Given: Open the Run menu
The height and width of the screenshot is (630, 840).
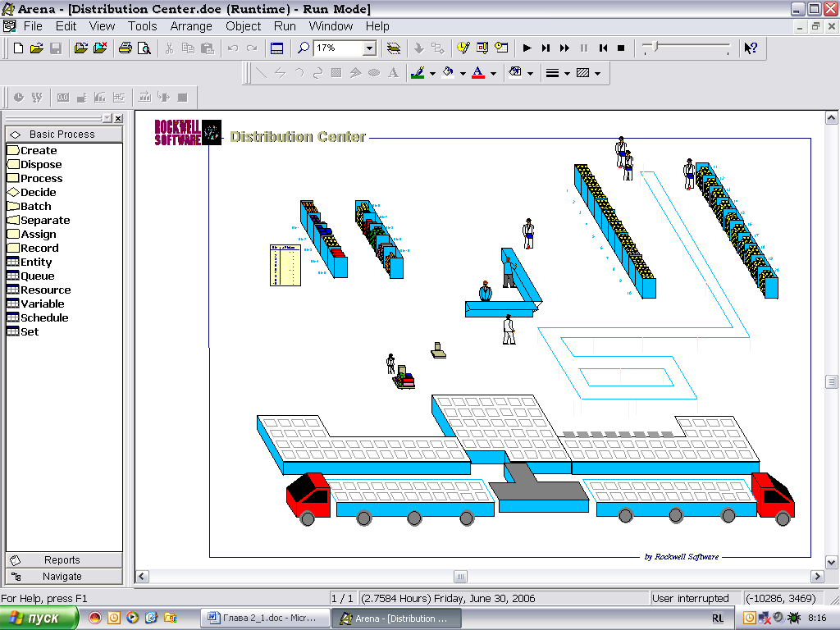Looking at the screenshot, I should pyautogui.click(x=285, y=26).
